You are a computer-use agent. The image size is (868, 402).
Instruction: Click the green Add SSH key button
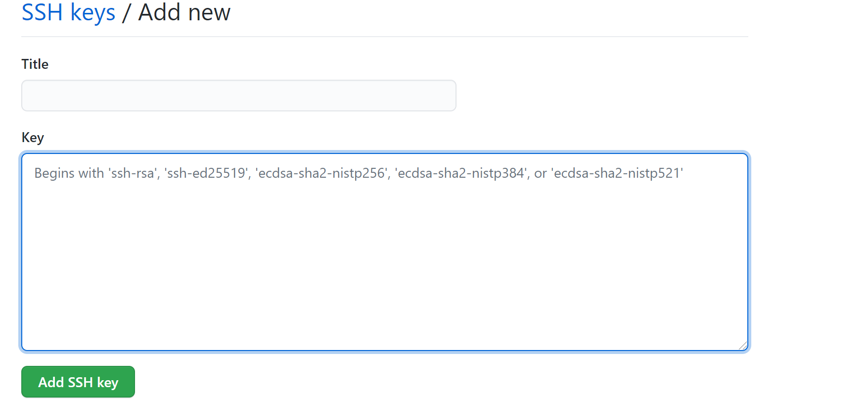(78, 382)
